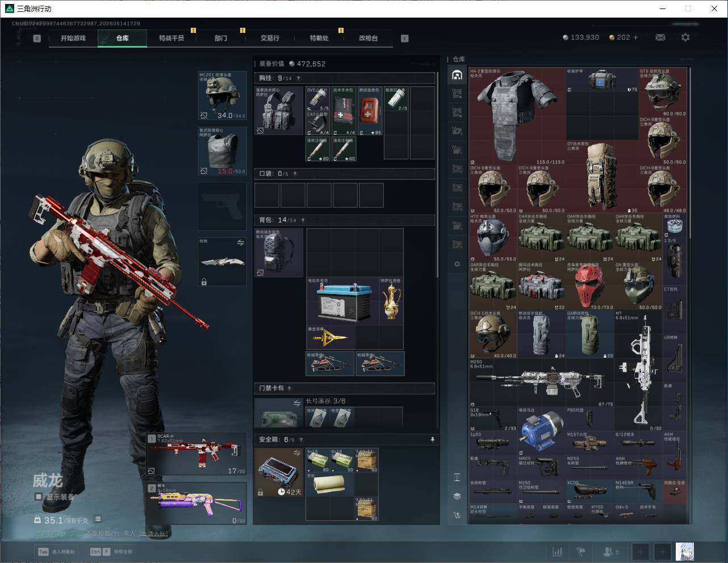728x563 pixels.
Task: Open the warehouse settings gear icon
Action: coord(457,264)
